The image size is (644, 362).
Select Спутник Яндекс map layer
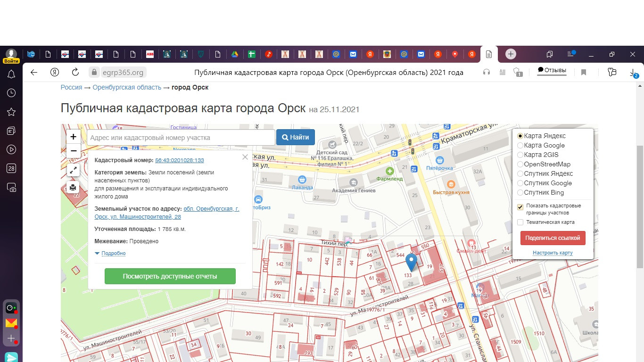(520, 174)
